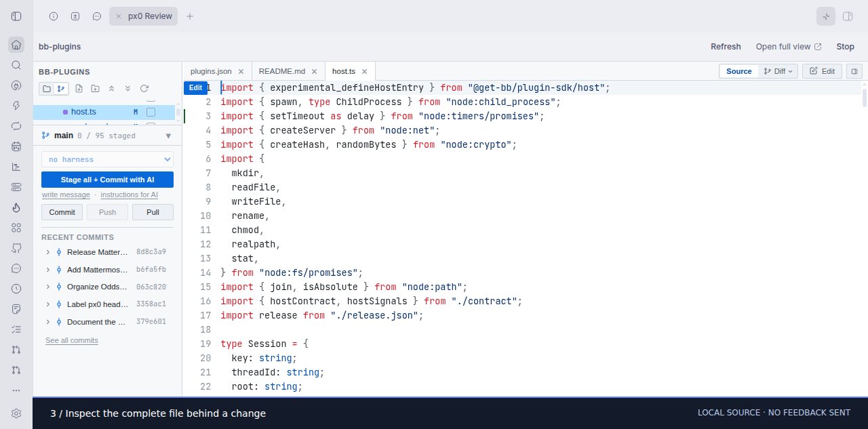Toggle the editor side panel icon beside Edit
Viewport: 868px width, 429px height.
tap(854, 71)
